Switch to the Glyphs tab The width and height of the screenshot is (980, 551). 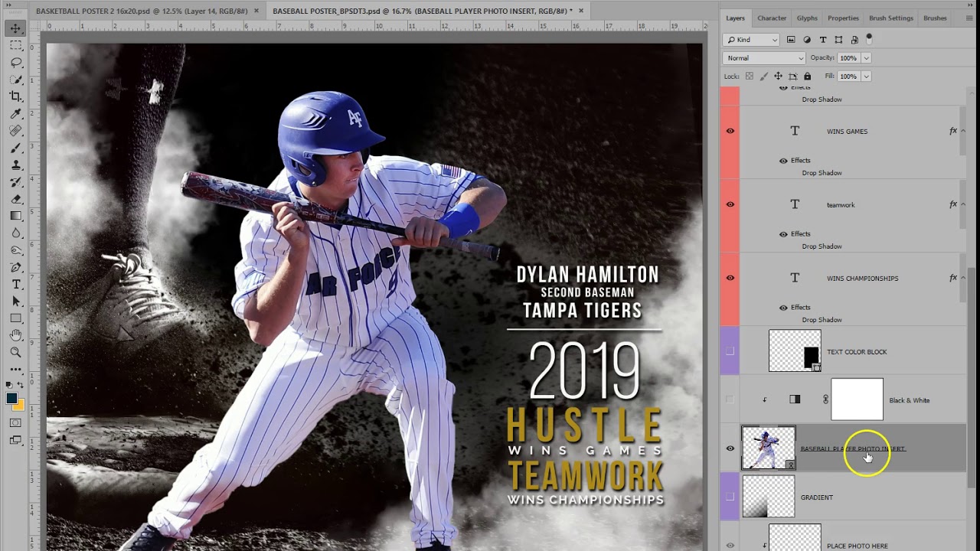tap(807, 18)
